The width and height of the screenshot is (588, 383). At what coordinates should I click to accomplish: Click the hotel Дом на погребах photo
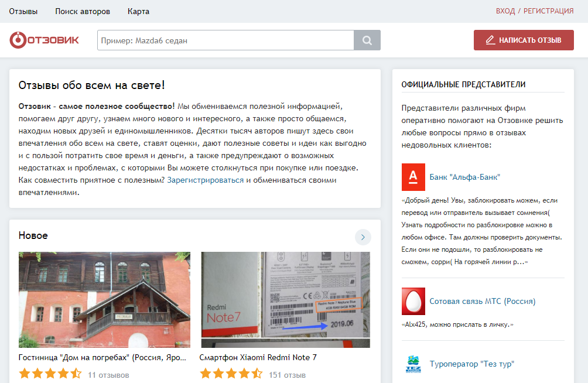[x=104, y=300]
